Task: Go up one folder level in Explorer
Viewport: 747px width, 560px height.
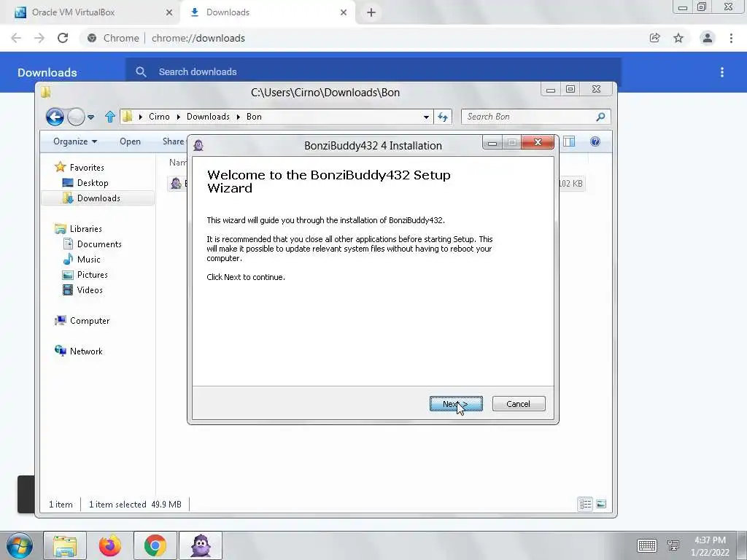Action: pyautogui.click(x=110, y=117)
